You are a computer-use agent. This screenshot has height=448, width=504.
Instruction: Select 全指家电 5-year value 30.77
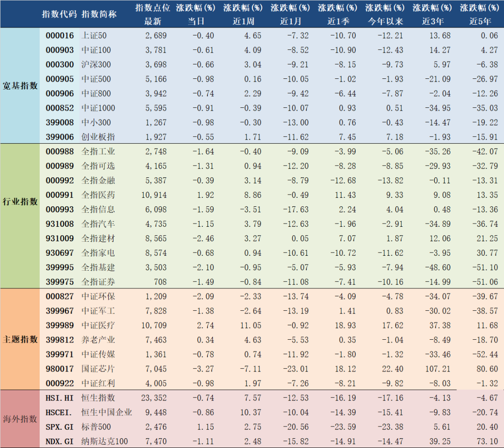tap(487, 253)
